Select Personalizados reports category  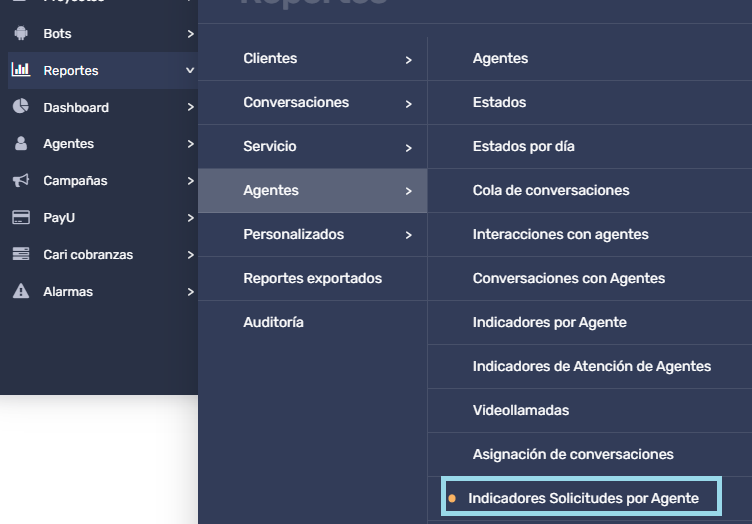pos(312,234)
